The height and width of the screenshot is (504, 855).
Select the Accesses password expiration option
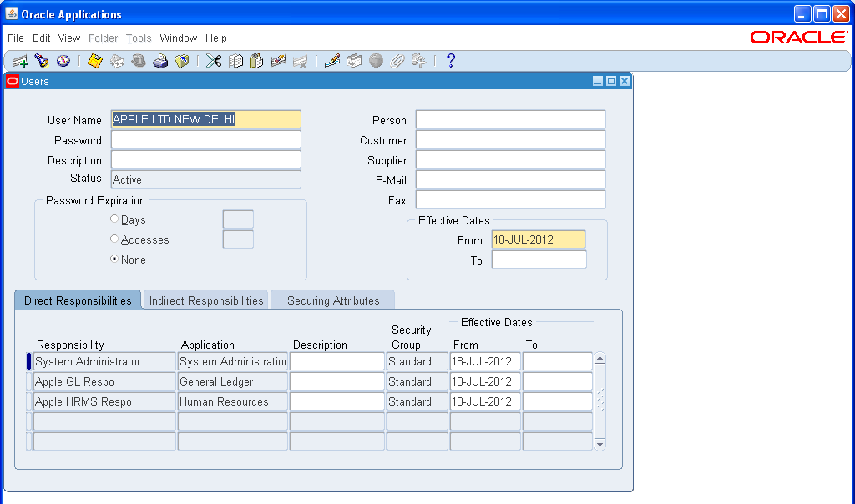point(114,238)
